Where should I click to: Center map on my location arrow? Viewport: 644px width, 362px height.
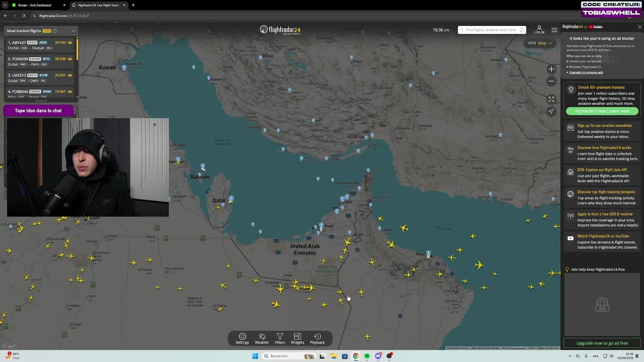pyautogui.click(x=551, y=112)
